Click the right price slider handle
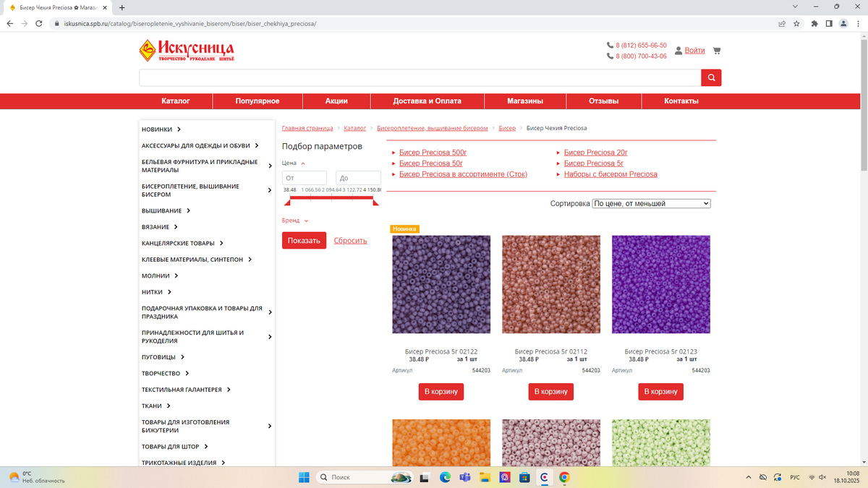 pos(375,202)
